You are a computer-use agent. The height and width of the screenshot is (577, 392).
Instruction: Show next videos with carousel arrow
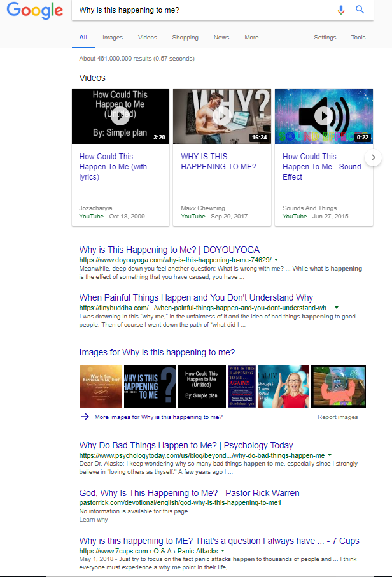[x=374, y=157]
